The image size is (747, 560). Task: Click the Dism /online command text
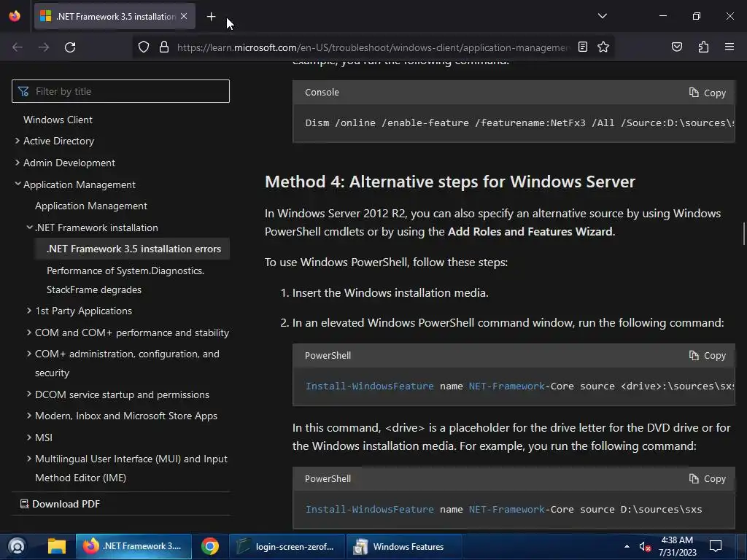(519, 122)
